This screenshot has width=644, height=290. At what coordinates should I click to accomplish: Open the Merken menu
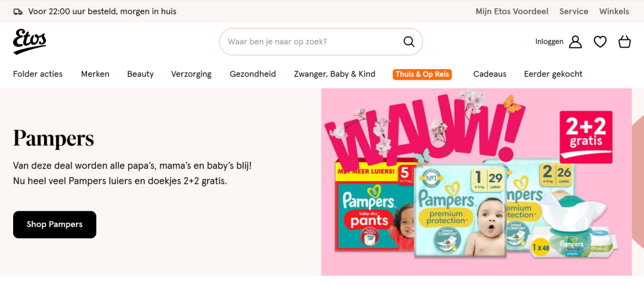pyautogui.click(x=95, y=74)
